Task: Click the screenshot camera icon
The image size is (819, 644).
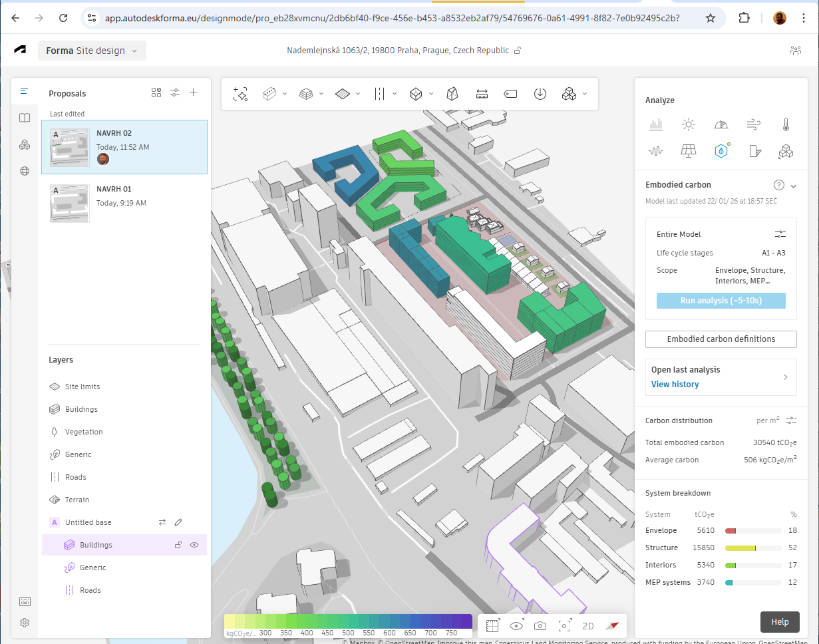Action: [540, 626]
